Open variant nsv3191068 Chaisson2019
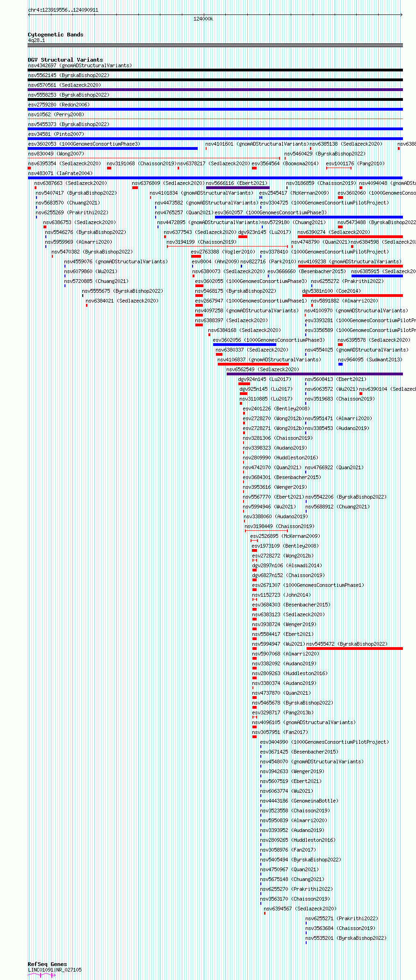 (142, 163)
